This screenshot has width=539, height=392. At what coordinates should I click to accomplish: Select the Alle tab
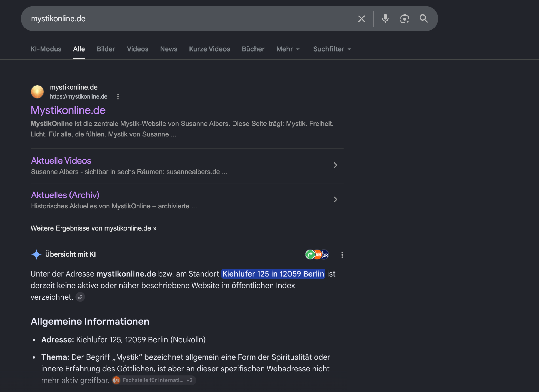(x=79, y=49)
